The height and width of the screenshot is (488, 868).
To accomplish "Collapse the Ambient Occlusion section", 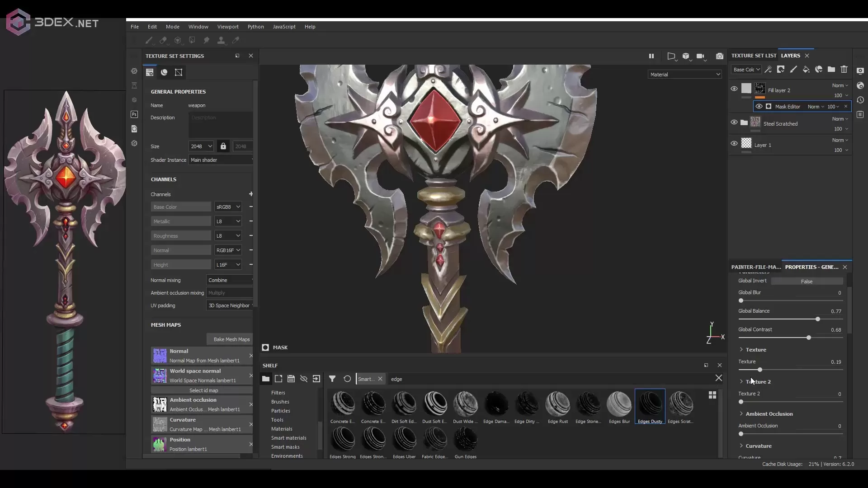I will [x=741, y=413].
